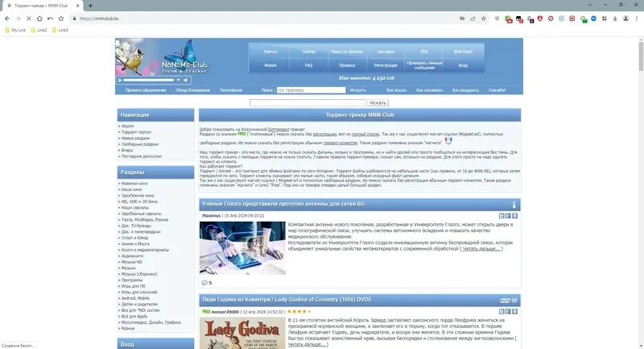Viewport: 644px width, 349px height.
Task: Open the Портал menu item
Action: tap(270, 52)
